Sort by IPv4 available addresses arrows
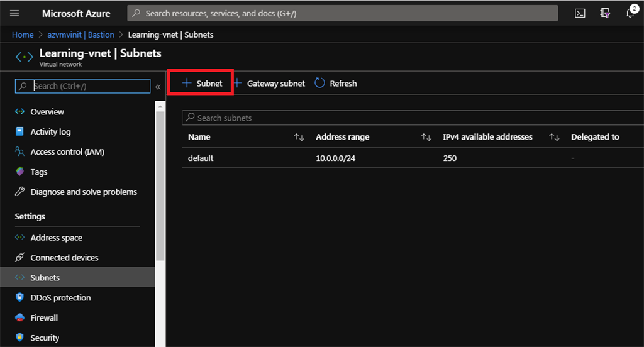This screenshot has height=347, width=644. [x=554, y=137]
